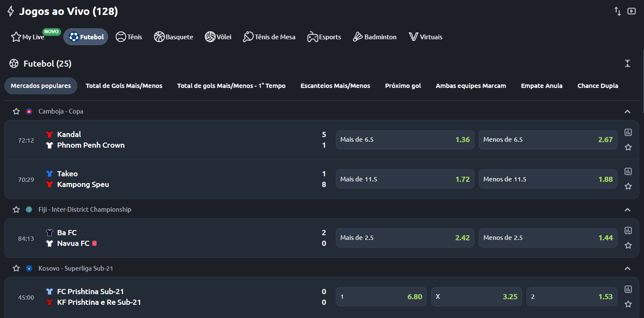Switch to Escanteios Mais/Menos tab
This screenshot has height=318, width=644.
[x=335, y=86]
